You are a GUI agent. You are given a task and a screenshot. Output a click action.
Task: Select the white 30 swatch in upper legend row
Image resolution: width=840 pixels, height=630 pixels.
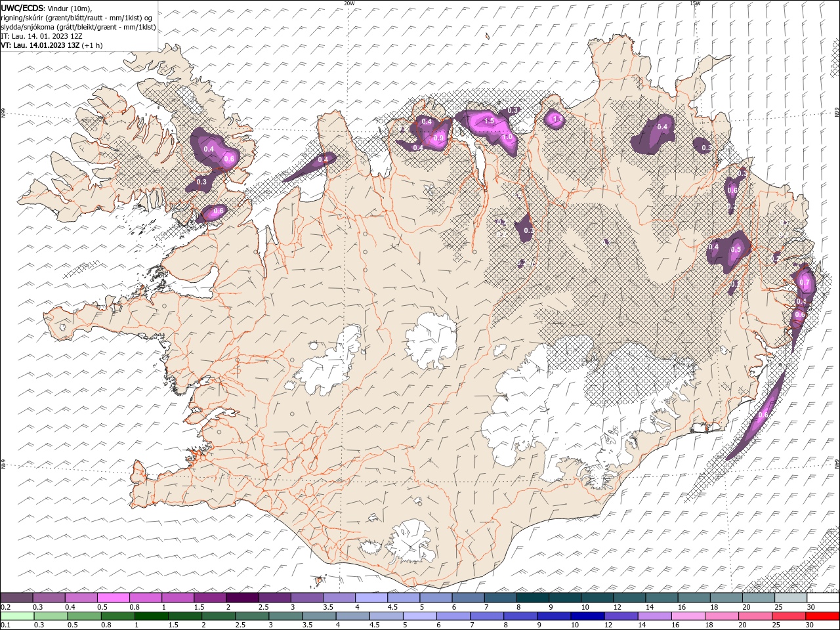tap(823, 598)
